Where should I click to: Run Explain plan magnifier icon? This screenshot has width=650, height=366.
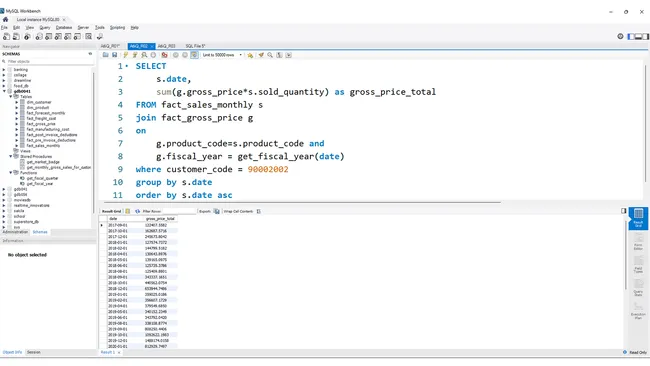tap(144, 55)
